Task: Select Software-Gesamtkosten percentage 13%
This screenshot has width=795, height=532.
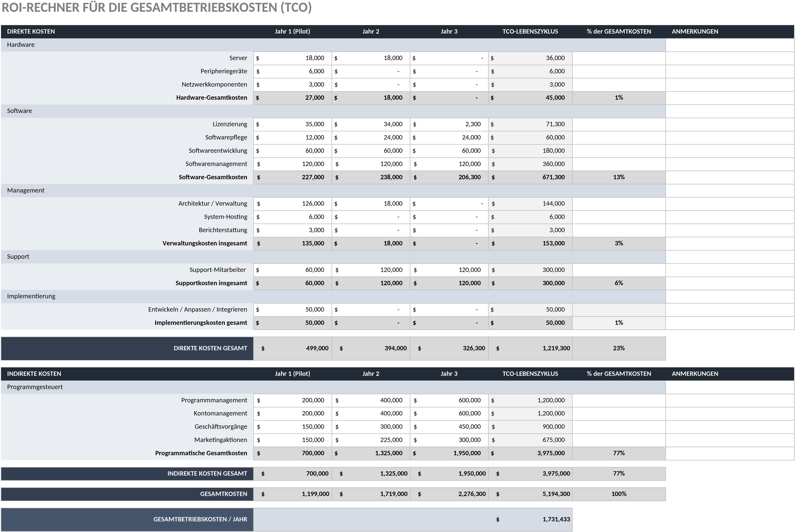Action: click(x=619, y=177)
